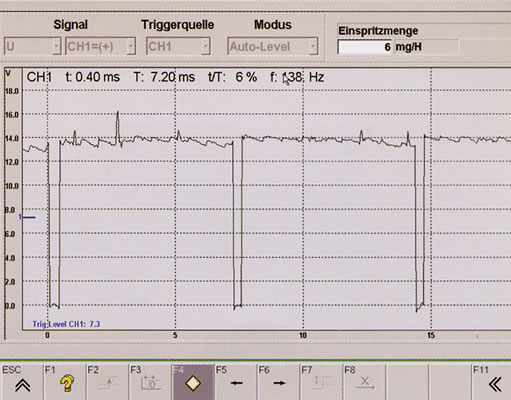This screenshot has width=511, height=400.
Task: Click the Einspritzmenge value field
Action: coord(365,47)
